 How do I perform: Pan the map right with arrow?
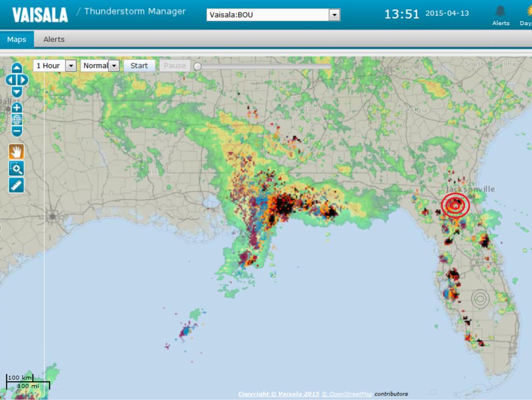[x=23, y=80]
